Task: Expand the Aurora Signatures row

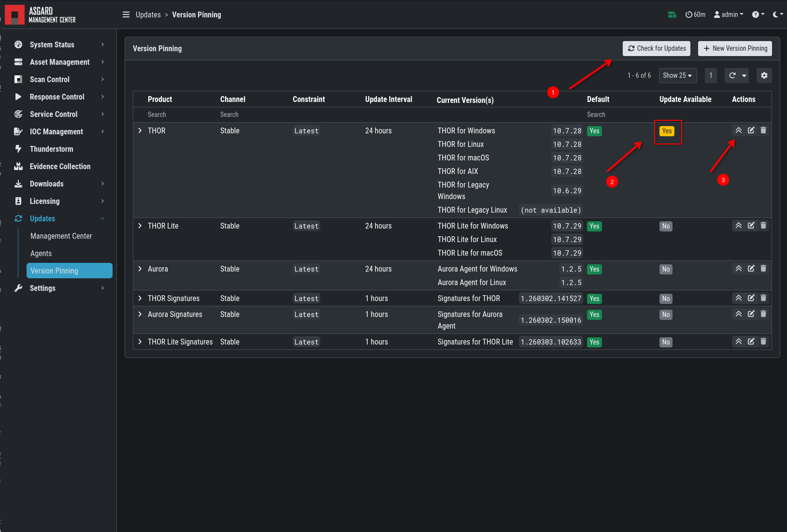Action: point(140,314)
